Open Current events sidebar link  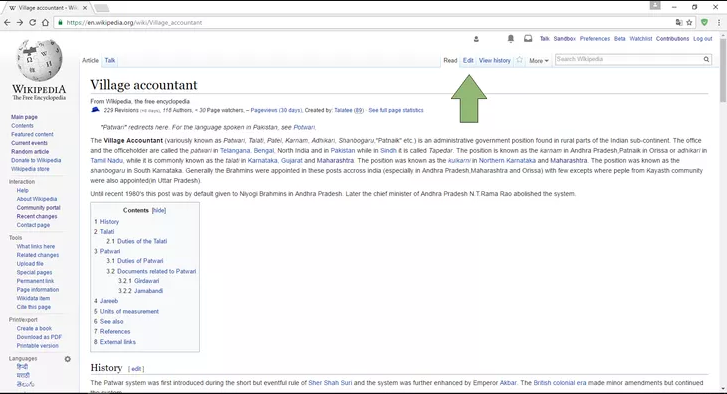[29, 143]
